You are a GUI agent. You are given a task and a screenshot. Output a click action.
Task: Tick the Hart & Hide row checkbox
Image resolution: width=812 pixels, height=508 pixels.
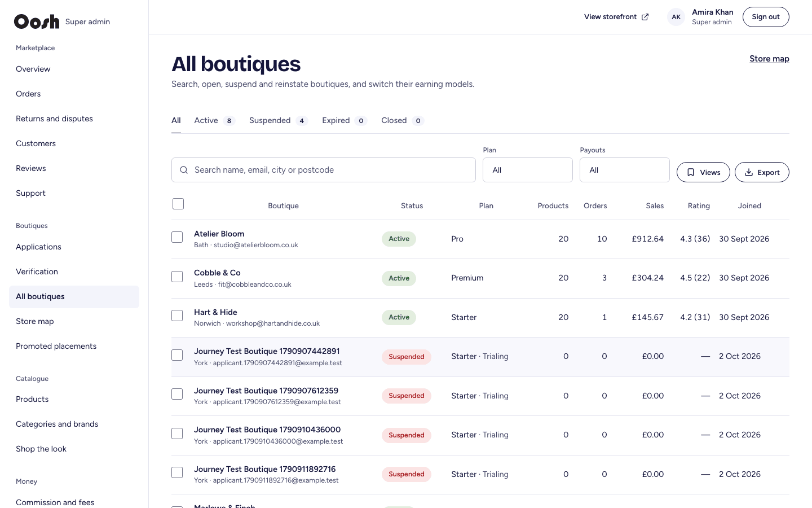click(177, 316)
